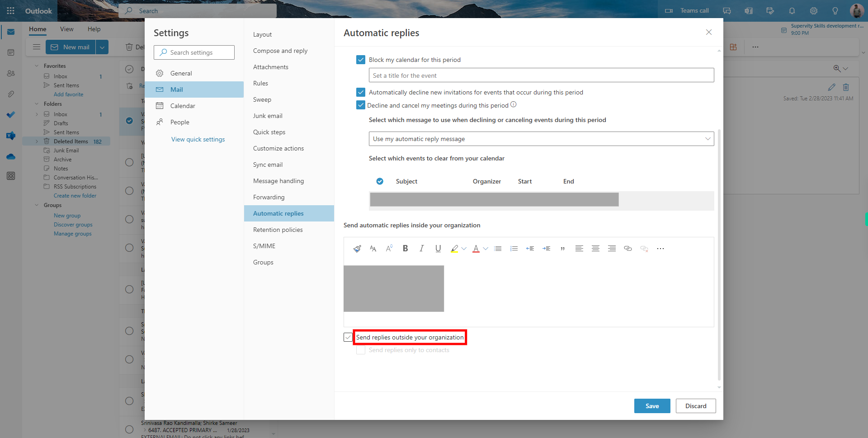The image size is (868, 438).
Task: Open zoom magnifier in reading pane
Action: 837,68
